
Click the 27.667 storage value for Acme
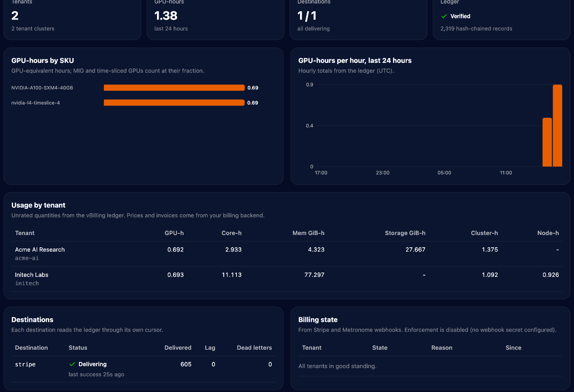[x=415, y=249]
